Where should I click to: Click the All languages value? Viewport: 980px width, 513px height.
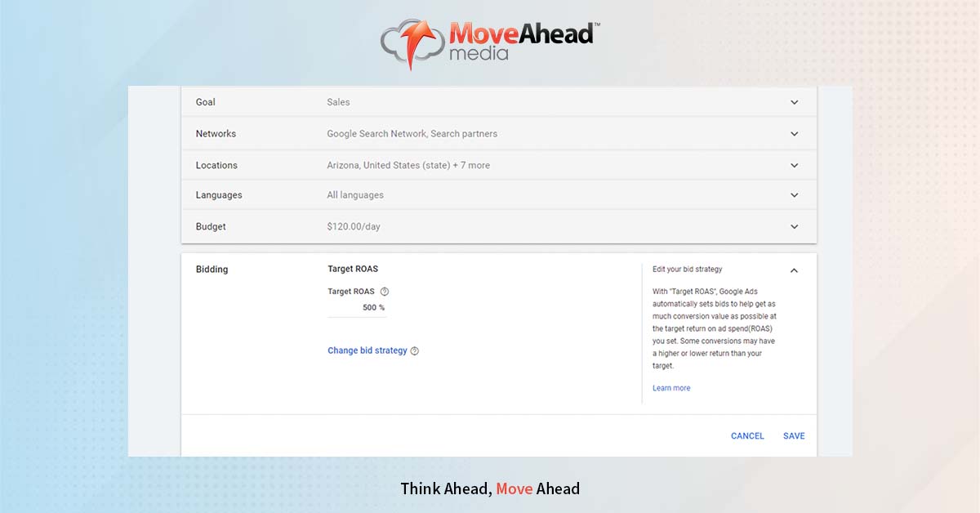(355, 195)
